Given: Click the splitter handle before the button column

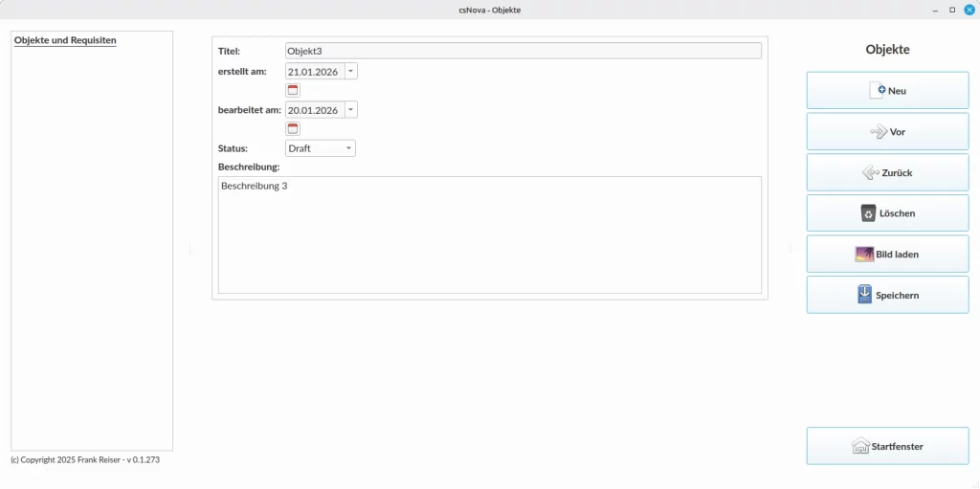Looking at the screenshot, I should pos(790,250).
